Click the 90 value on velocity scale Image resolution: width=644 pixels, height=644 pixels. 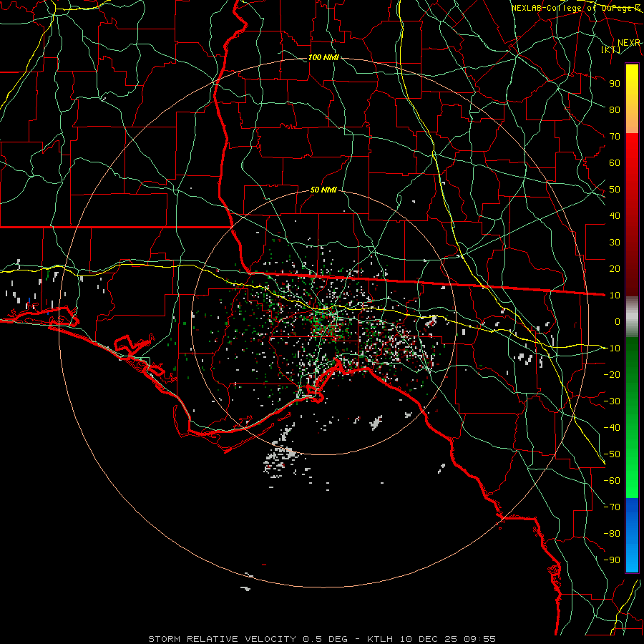pos(615,84)
